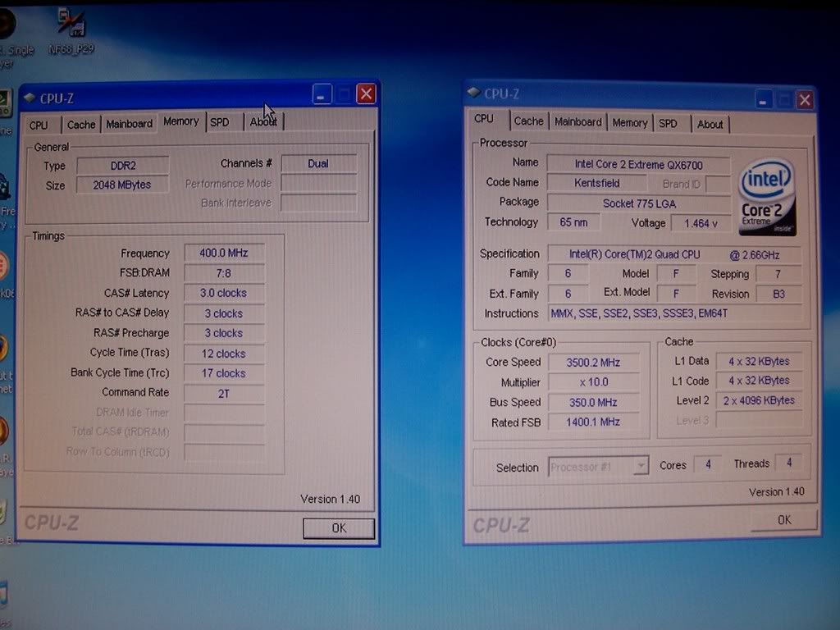Click the RAS# Precharge value
The image size is (840, 630).
pyautogui.click(x=224, y=333)
